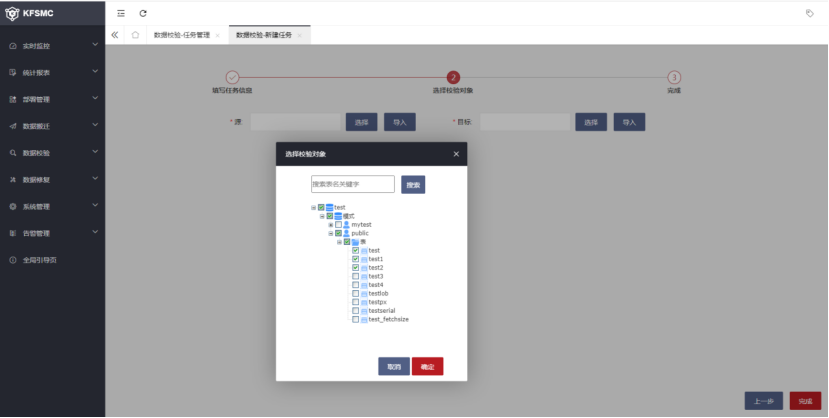This screenshot has width=829, height=418.
Task: Click the 上一步 button
Action: coord(763,401)
